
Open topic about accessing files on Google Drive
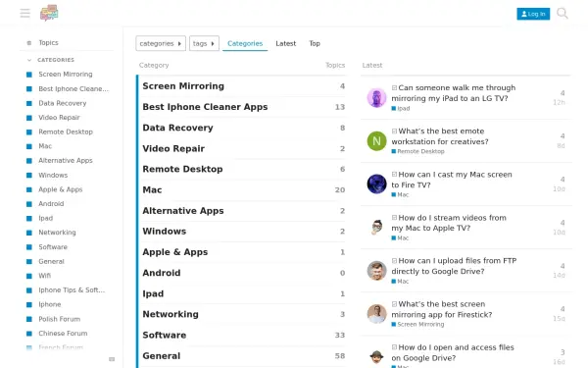[453, 352]
